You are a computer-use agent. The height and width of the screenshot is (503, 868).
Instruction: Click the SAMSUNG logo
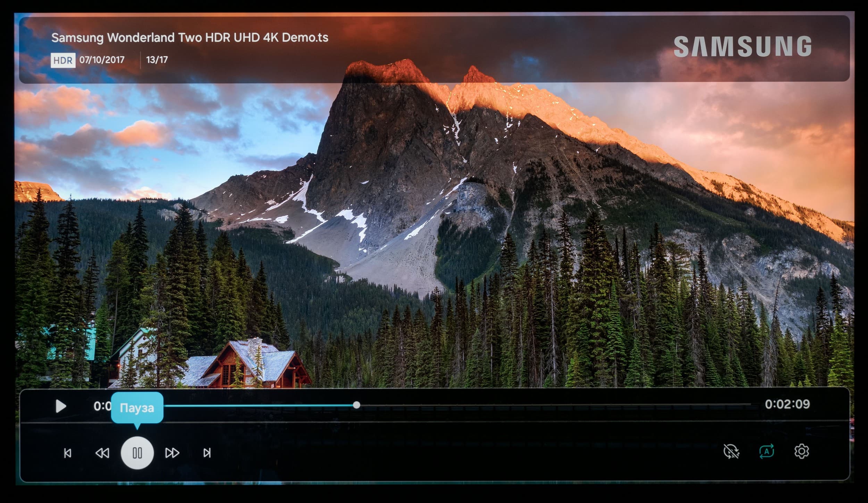point(742,47)
